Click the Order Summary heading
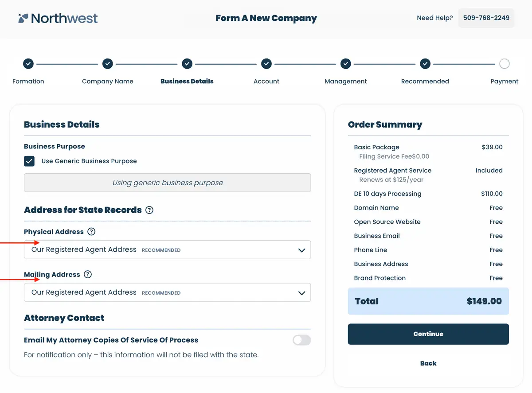This screenshot has height=393, width=532. click(x=385, y=125)
